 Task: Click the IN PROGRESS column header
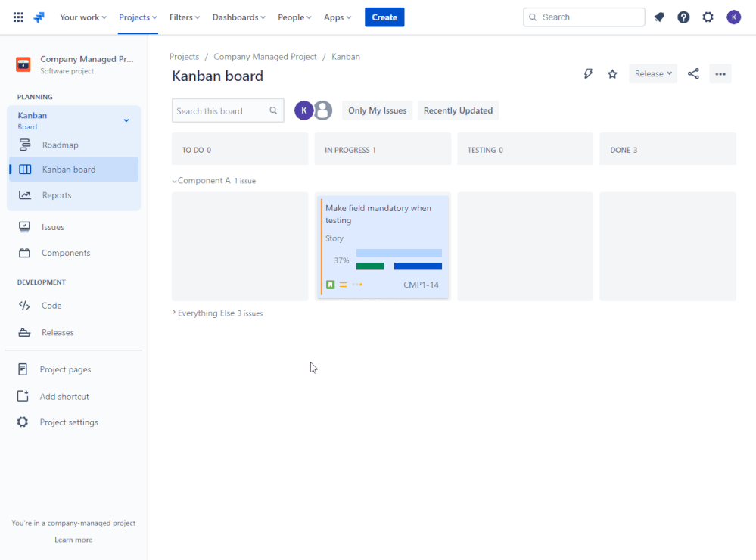[382, 150]
